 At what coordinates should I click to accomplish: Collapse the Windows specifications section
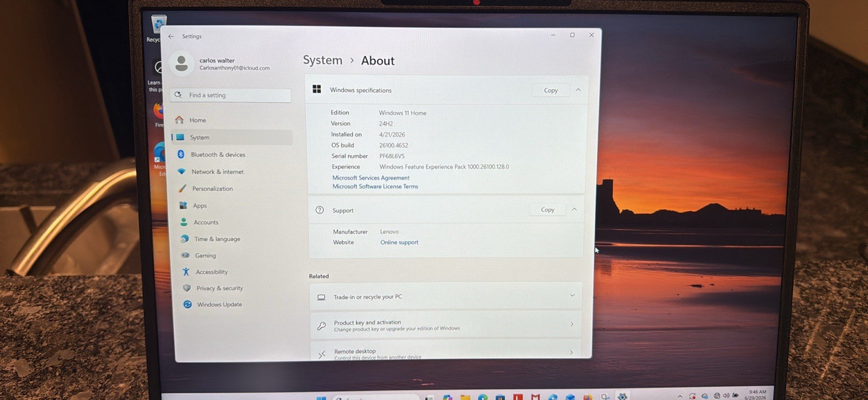[578, 90]
